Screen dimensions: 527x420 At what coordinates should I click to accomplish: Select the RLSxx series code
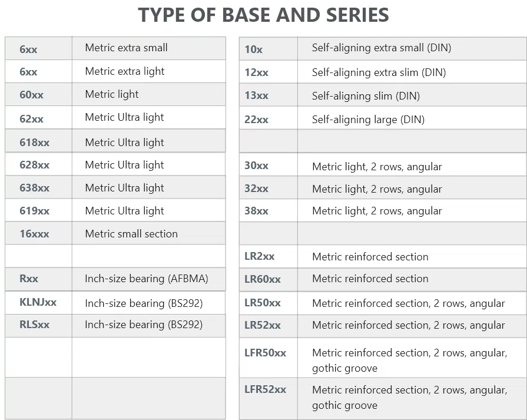click(x=34, y=325)
